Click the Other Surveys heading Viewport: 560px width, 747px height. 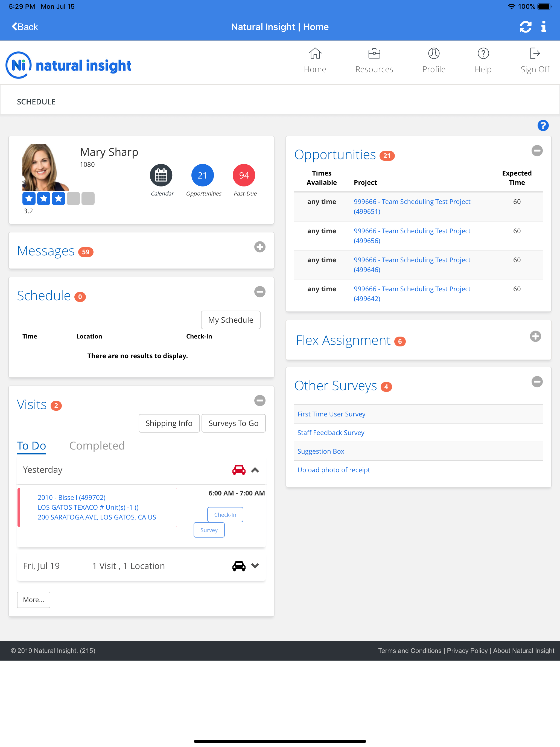point(336,386)
